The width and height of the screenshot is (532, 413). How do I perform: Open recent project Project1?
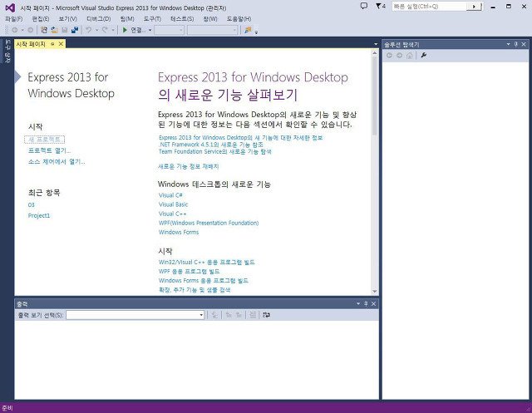39,215
